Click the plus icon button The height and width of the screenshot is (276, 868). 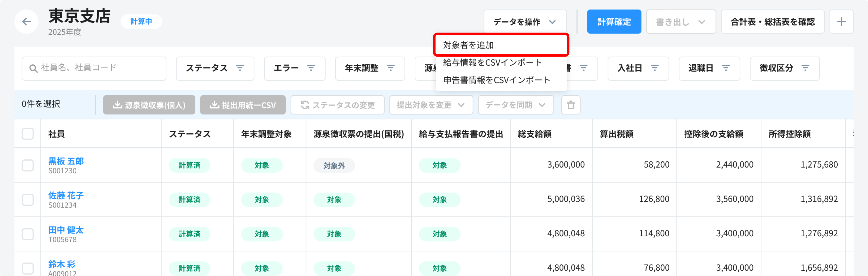point(841,22)
